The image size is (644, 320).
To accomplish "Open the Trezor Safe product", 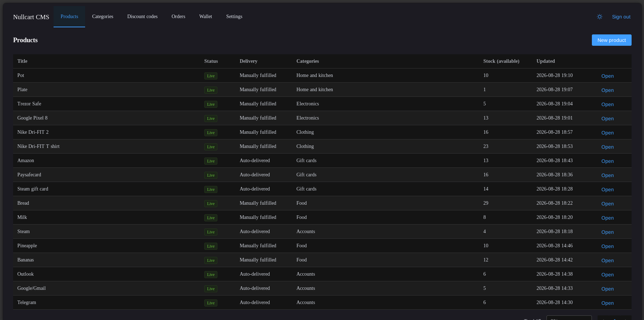I will coord(607,104).
